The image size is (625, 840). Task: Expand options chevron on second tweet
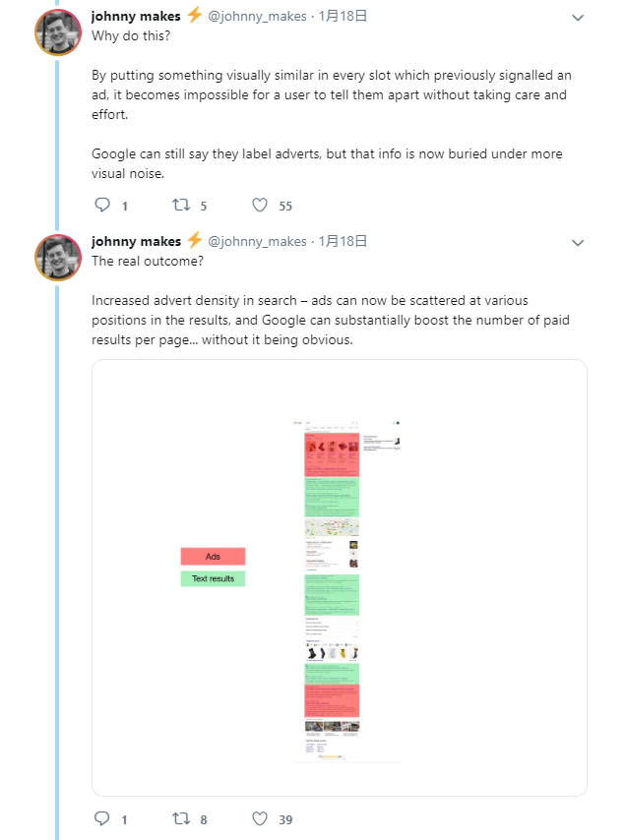578,243
